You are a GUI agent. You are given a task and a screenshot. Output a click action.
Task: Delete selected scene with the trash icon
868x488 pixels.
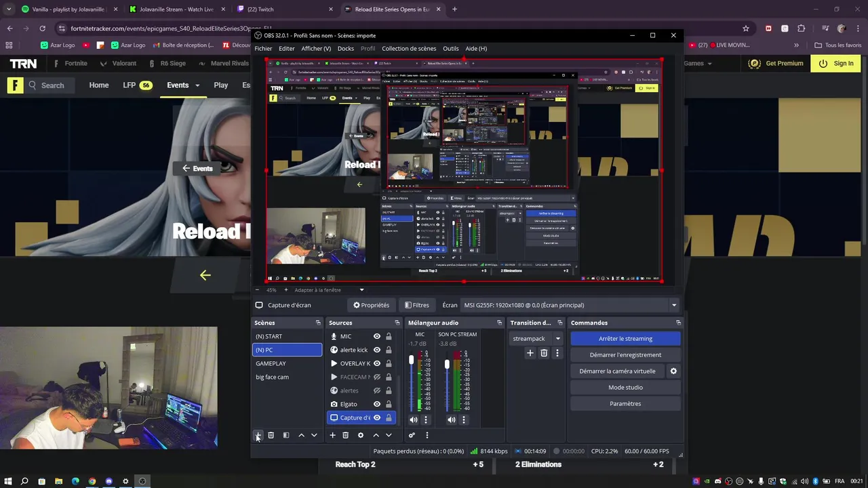pyautogui.click(x=271, y=435)
